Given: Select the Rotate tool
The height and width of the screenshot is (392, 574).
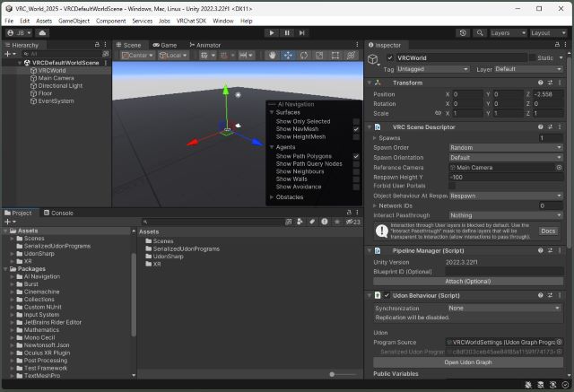Looking at the screenshot, I should [x=304, y=56].
